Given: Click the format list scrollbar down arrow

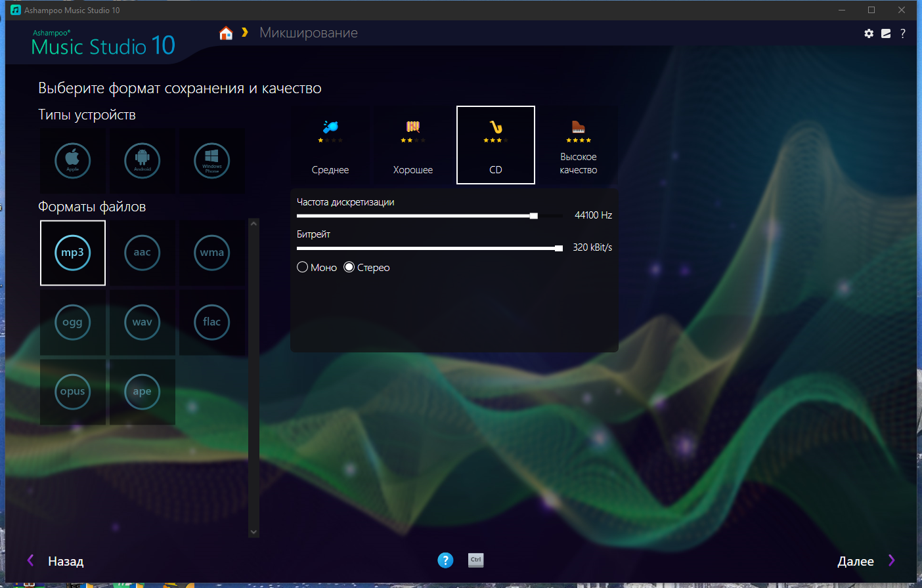Looking at the screenshot, I should (x=254, y=532).
